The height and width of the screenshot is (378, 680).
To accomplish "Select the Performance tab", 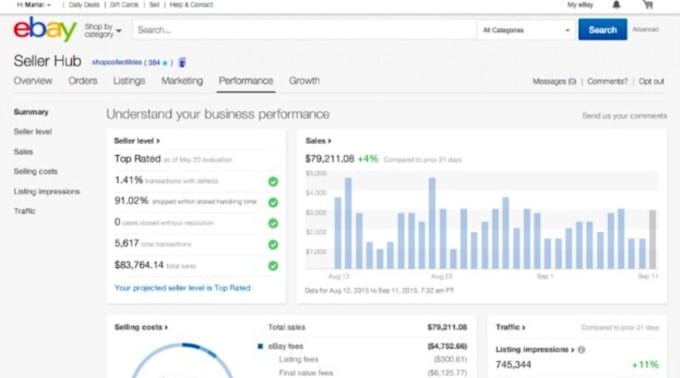I will [x=246, y=81].
